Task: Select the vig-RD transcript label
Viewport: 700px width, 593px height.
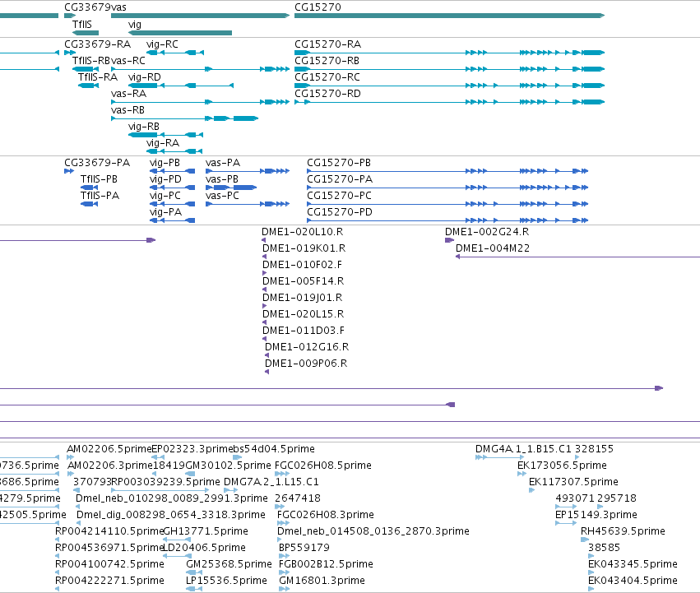Action: [x=144, y=77]
